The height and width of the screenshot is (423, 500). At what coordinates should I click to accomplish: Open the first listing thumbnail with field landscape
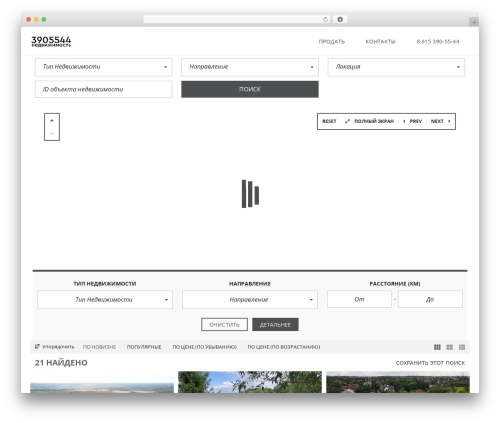(x=102, y=382)
